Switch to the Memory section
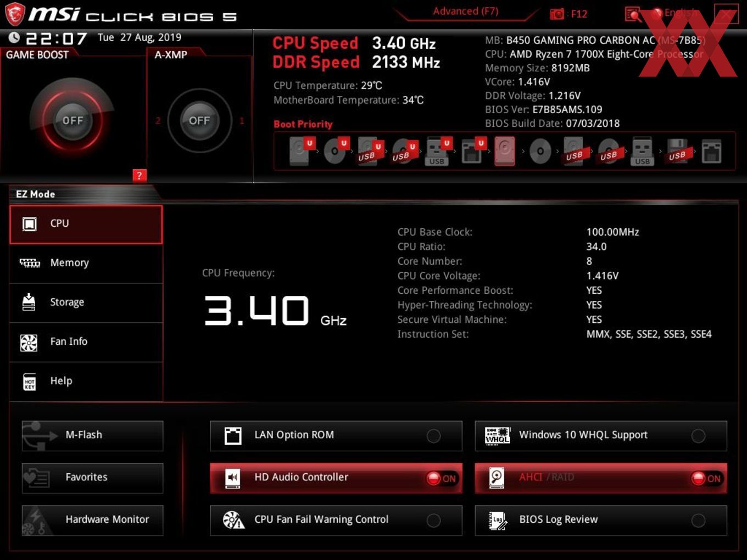 tap(86, 263)
